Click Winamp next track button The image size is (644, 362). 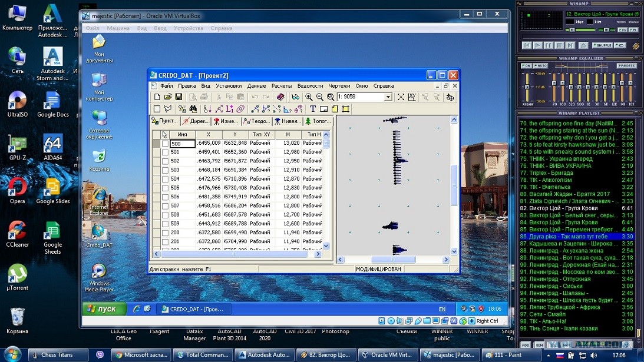(570, 45)
